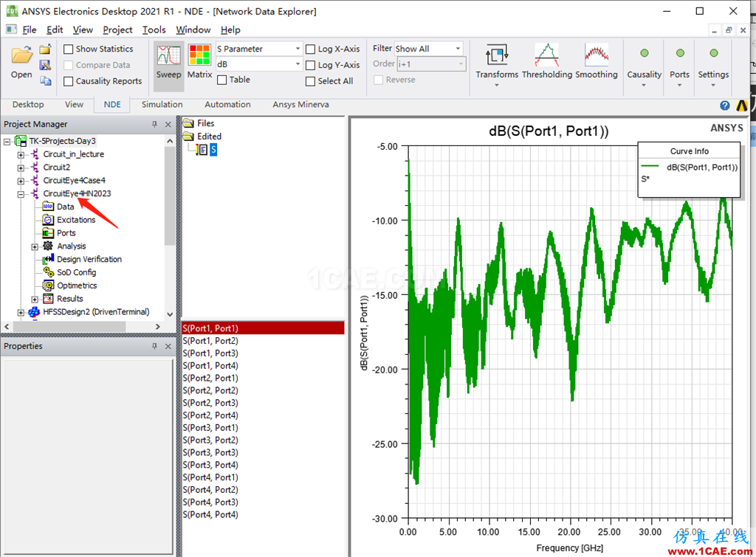Select the Excitations icon in project tree
Image resolution: width=756 pixels, height=557 pixels.
(x=48, y=220)
